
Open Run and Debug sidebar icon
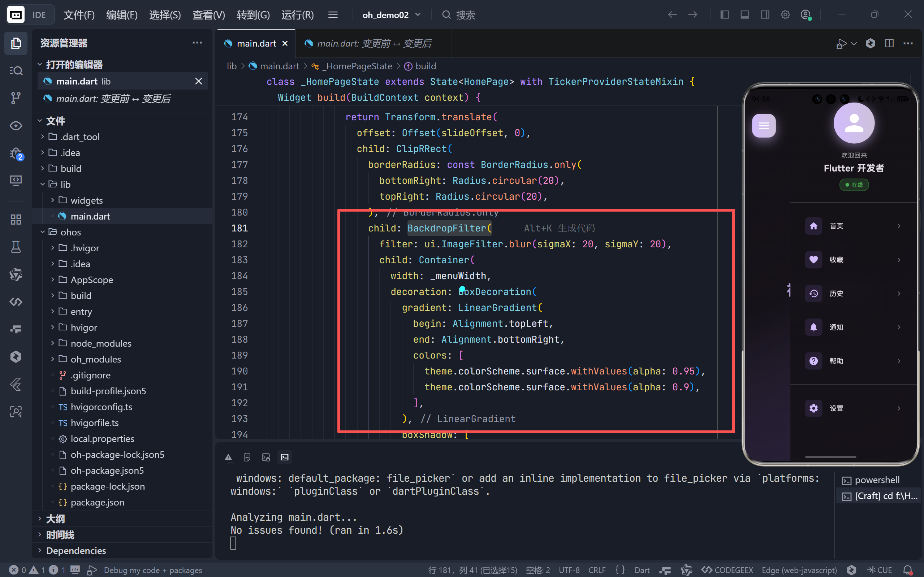tap(16, 154)
